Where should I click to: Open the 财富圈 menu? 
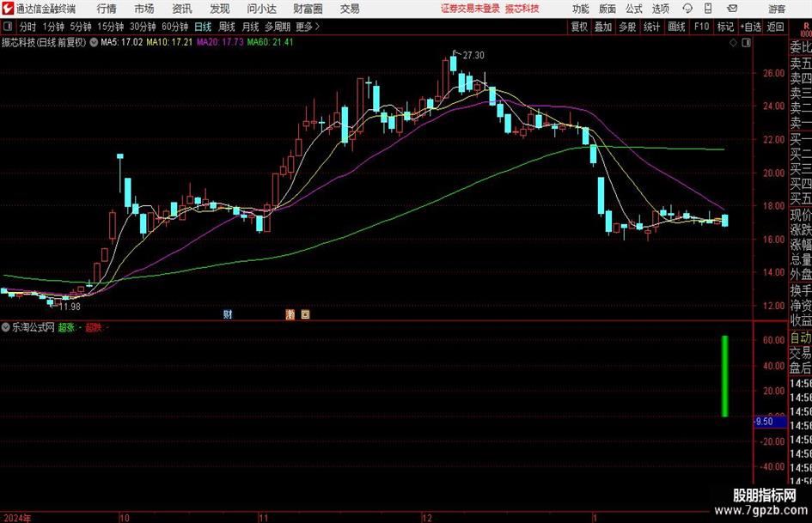coord(308,9)
